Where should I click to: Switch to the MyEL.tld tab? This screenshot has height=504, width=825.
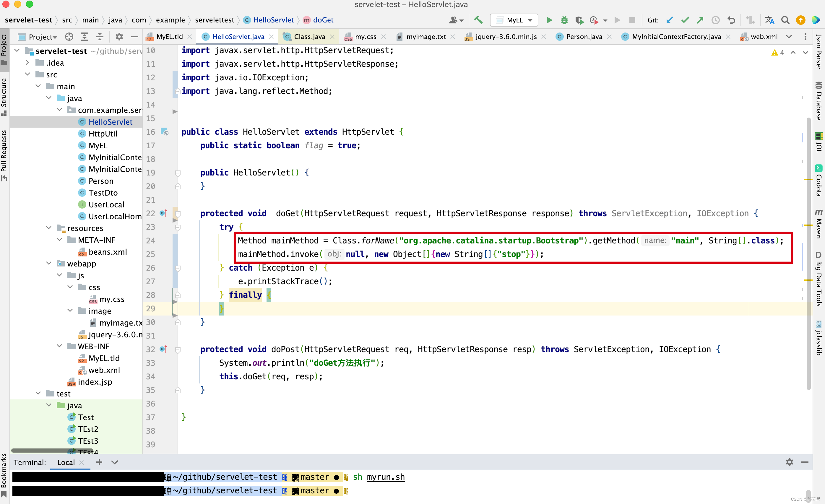coord(169,37)
